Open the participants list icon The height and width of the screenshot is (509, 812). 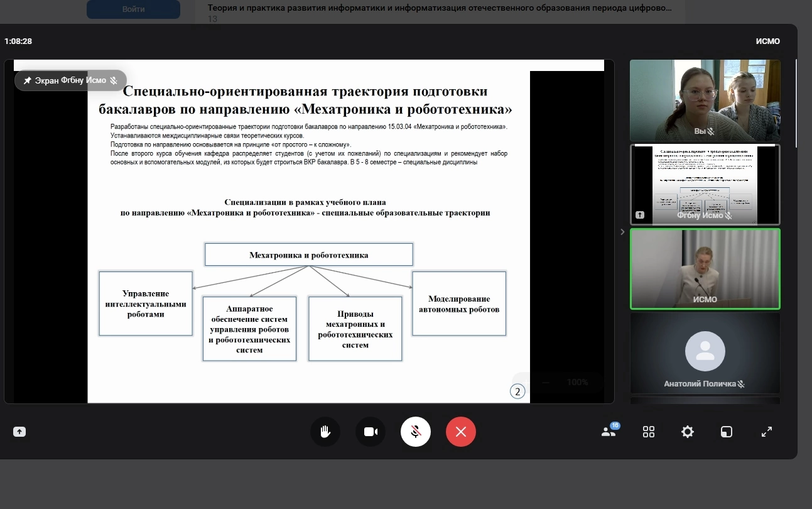(x=609, y=432)
